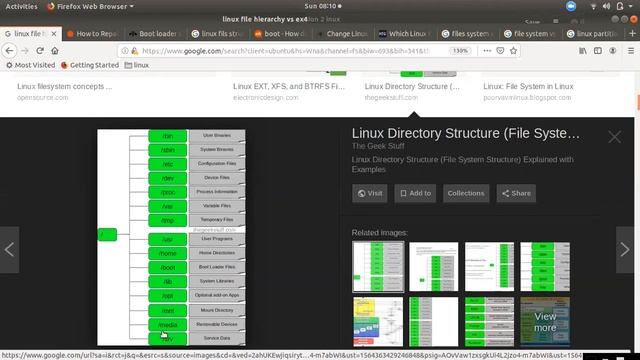Open a new tab with plus button
This screenshot has height=360, width=640.
coord(633,33)
